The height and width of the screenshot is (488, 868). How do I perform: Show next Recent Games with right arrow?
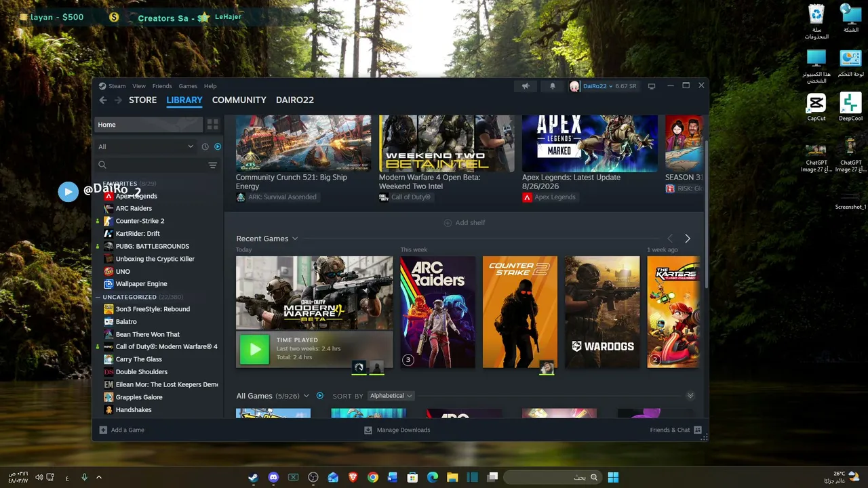coord(687,239)
